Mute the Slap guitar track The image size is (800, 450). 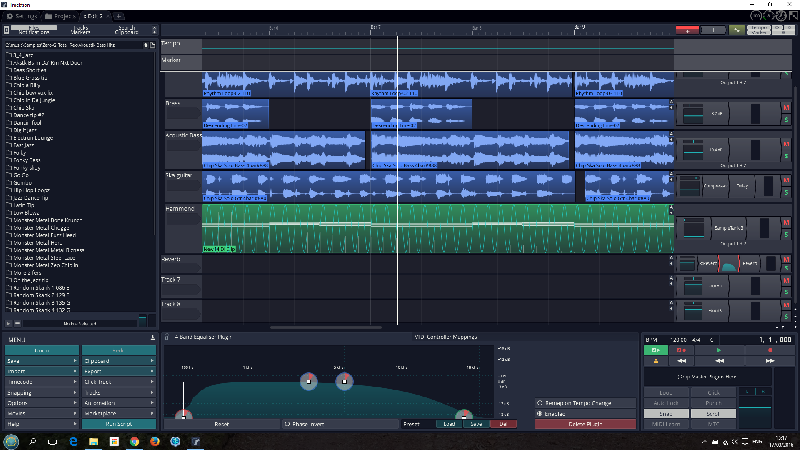click(786, 181)
